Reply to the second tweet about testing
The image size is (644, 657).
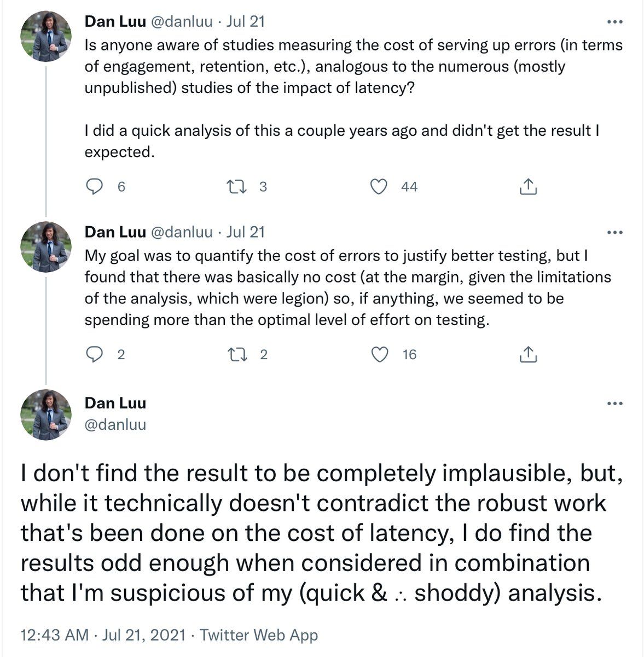click(95, 355)
